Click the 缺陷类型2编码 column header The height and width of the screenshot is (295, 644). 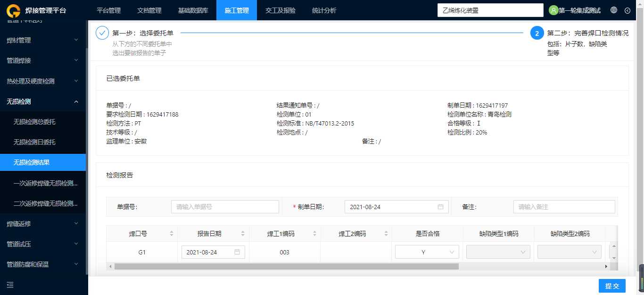[570, 234]
